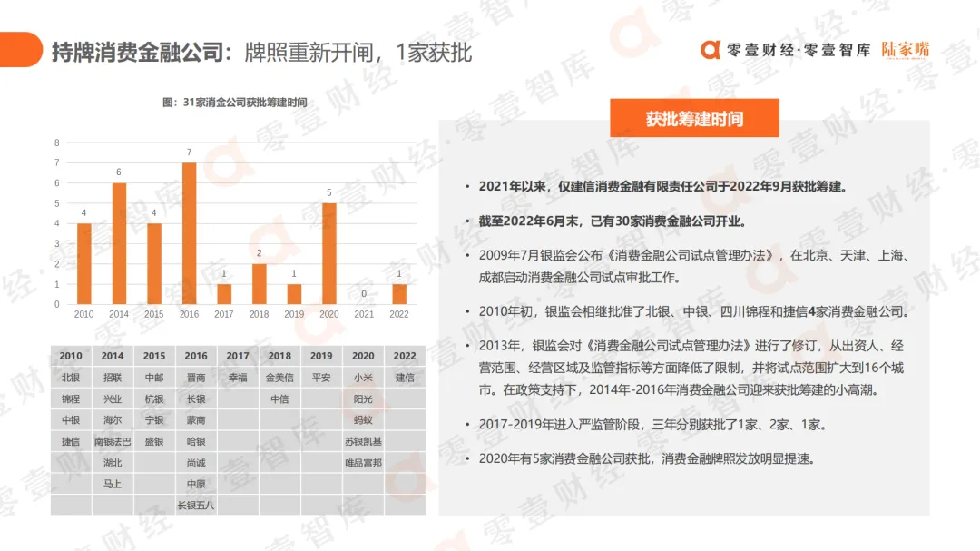
Task: Click the table cell 招联
Action: click(113, 378)
